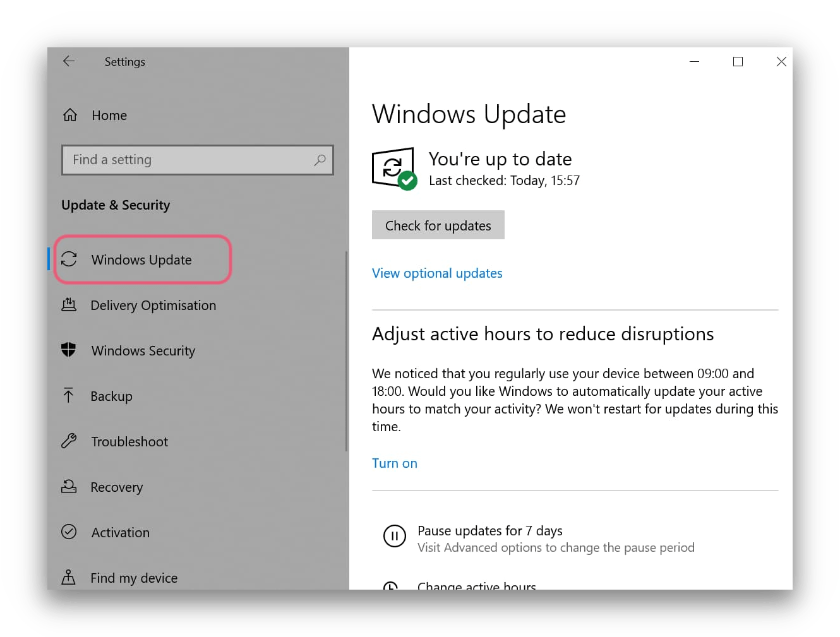840x637 pixels.
Task: Click the Home house icon
Action: [70, 115]
